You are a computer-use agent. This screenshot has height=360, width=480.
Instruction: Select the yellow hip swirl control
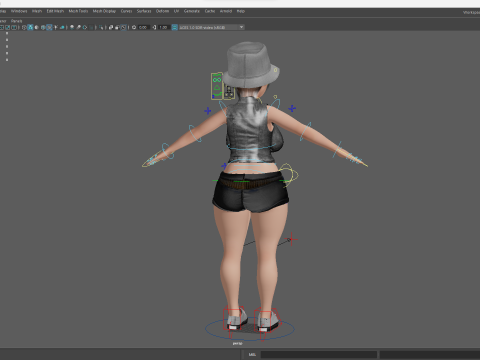pos(289,174)
